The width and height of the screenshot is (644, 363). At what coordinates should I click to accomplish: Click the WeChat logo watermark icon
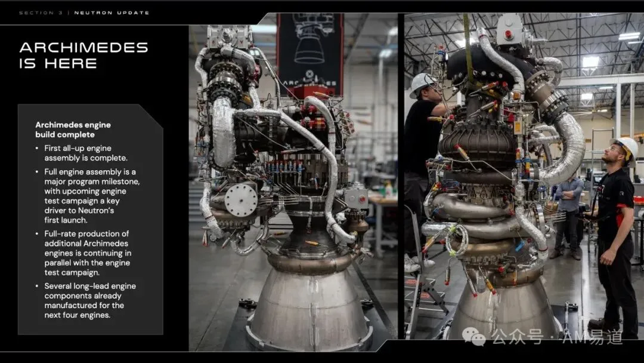pos(474,337)
